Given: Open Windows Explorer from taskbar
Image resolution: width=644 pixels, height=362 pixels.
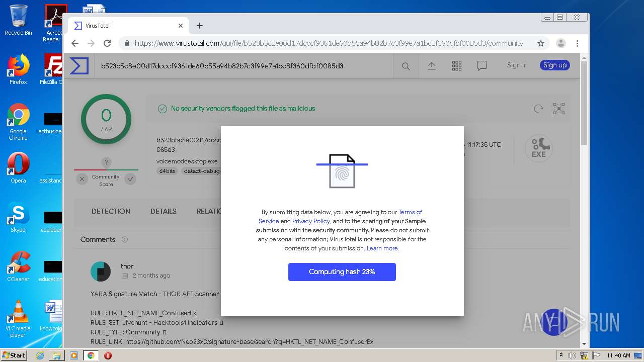Looking at the screenshot, I should point(57,355).
